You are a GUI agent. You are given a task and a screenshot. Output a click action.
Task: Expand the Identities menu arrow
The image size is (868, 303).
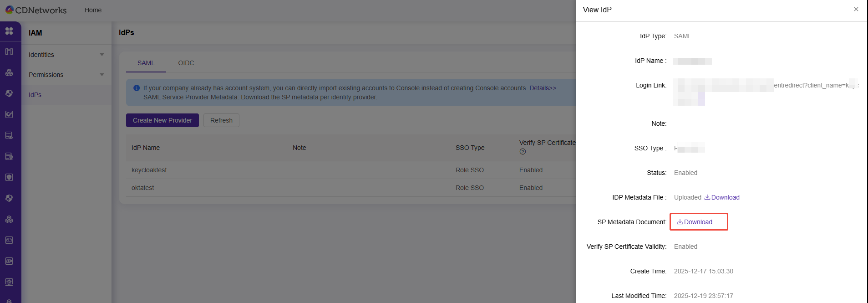click(102, 55)
